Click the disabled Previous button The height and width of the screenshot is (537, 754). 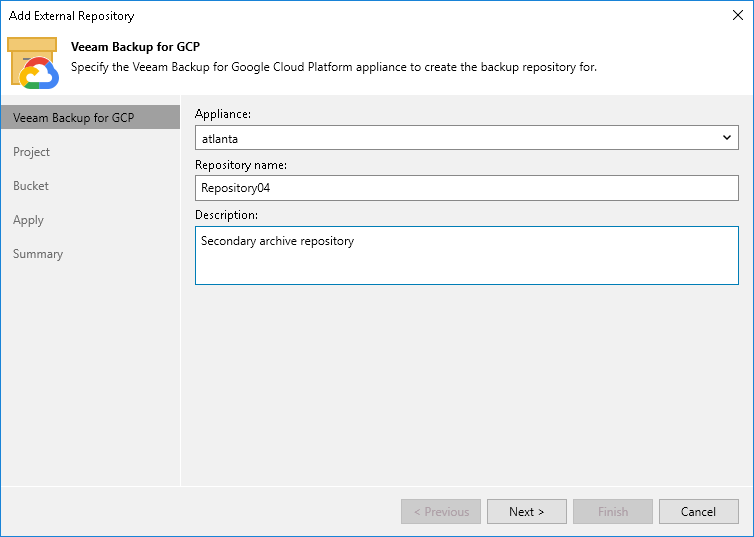pyautogui.click(x=441, y=512)
